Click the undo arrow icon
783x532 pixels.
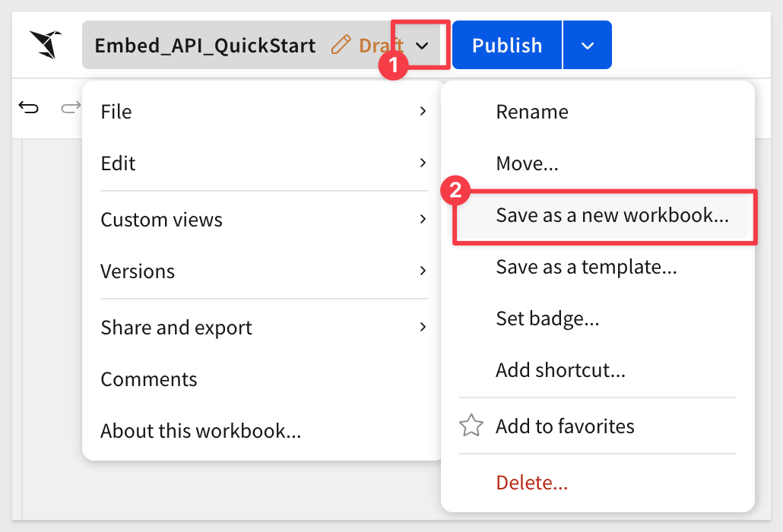[x=28, y=107]
